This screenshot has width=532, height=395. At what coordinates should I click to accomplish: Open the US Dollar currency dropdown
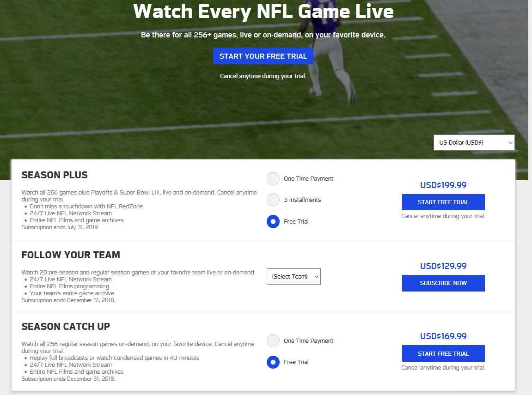(x=474, y=143)
